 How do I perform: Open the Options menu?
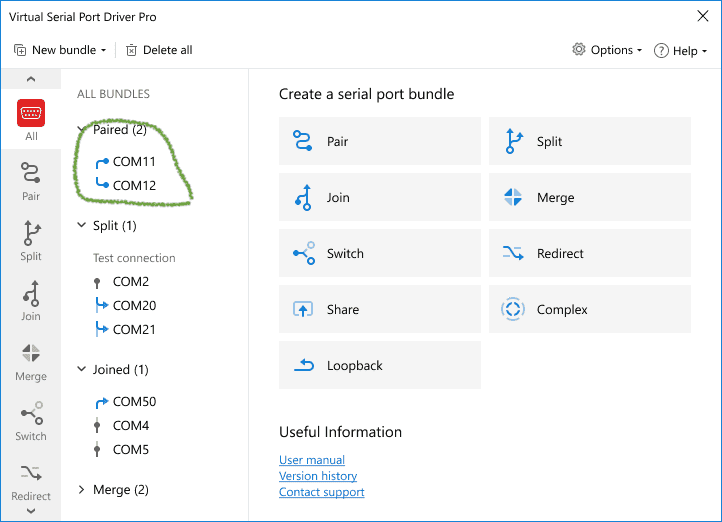[x=607, y=50]
